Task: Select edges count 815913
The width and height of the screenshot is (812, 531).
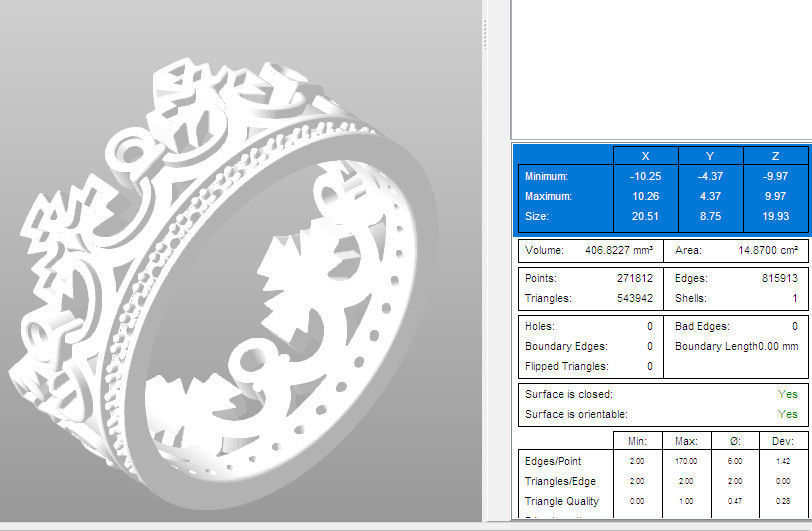Action: pyautogui.click(x=780, y=278)
